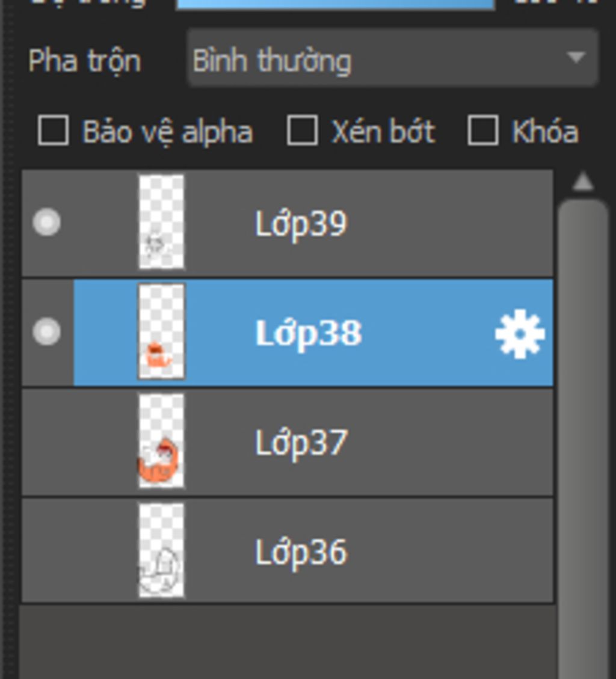Image resolution: width=616 pixels, height=679 pixels.
Task: Show hidden layer Lớp36
Action: coord(46,552)
